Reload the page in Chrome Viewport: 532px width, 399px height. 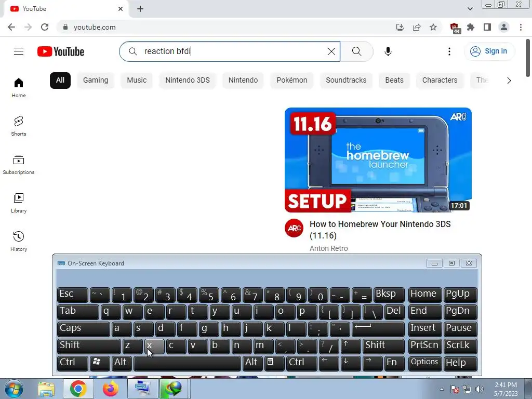tap(45, 27)
